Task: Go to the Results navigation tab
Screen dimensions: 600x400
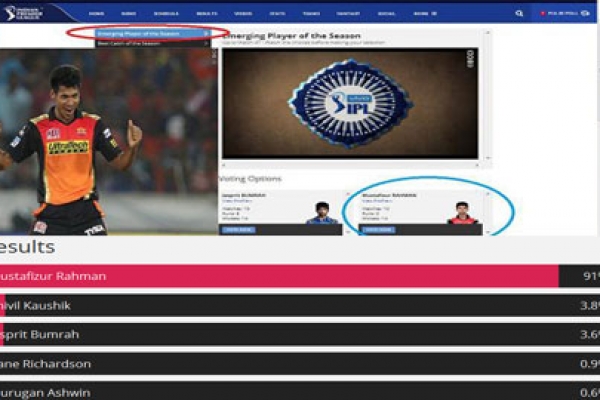Action: click(203, 14)
